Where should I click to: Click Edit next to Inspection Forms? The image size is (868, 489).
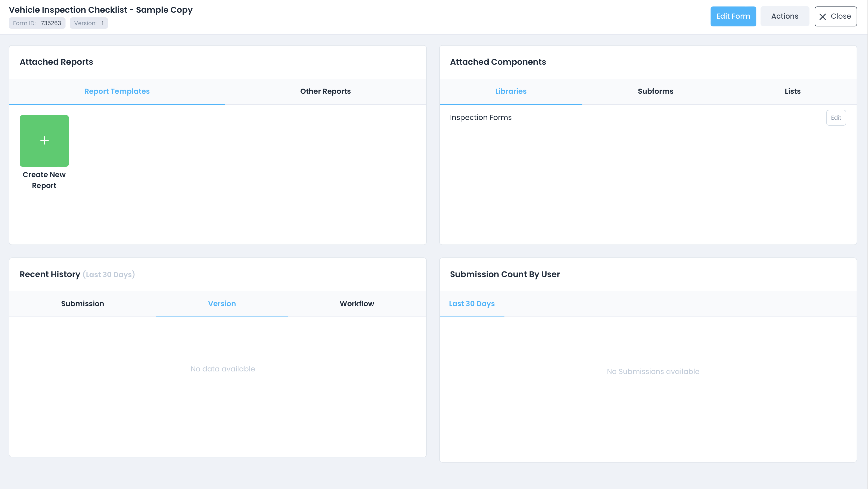[836, 118]
